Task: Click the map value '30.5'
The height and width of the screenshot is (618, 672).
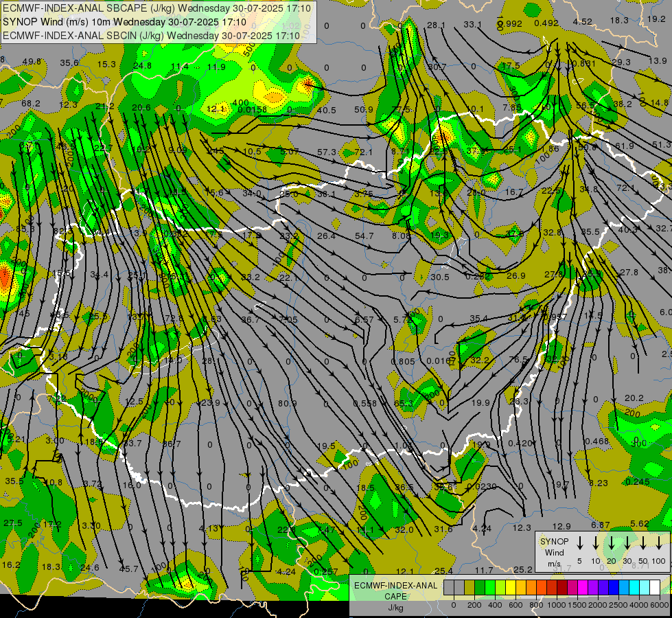Action: (x=440, y=277)
